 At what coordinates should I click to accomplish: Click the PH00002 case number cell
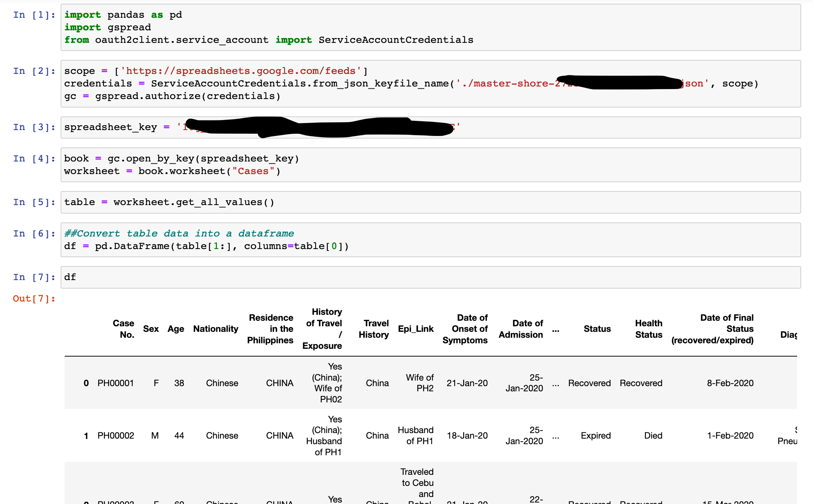(x=116, y=436)
